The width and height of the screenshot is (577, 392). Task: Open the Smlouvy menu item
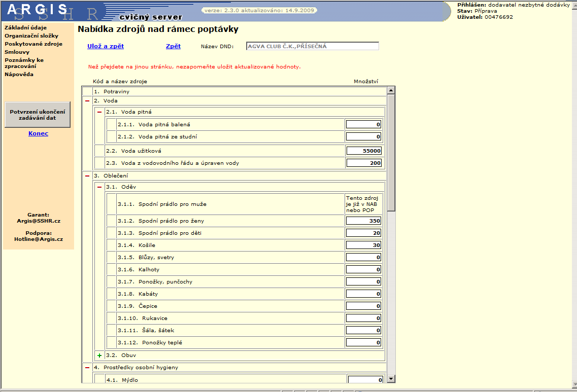pyautogui.click(x=17, y=52)
